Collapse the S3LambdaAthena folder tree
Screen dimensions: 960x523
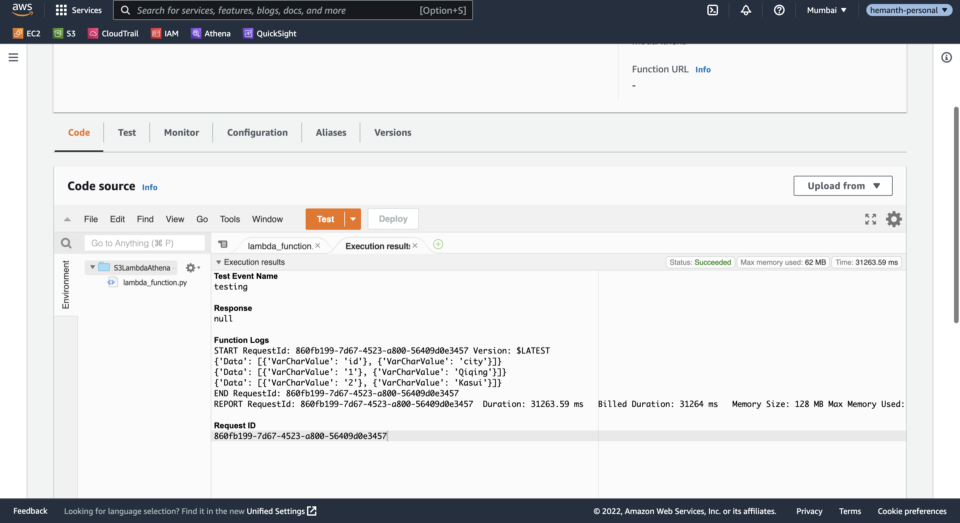pyautogui.click(x=92, y=268)
